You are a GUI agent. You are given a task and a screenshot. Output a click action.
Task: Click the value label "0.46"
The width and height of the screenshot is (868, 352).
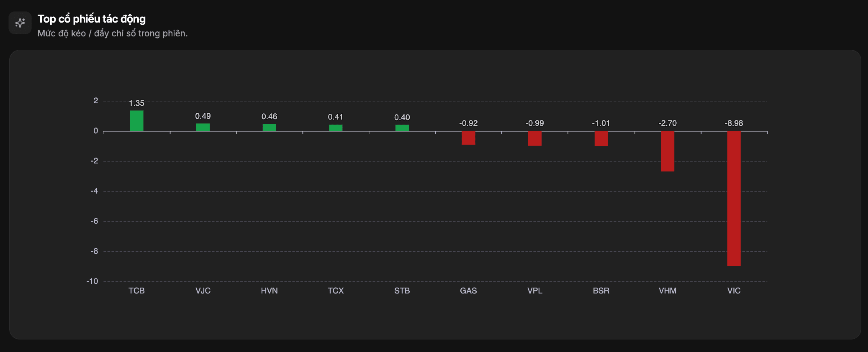(270, 117)
